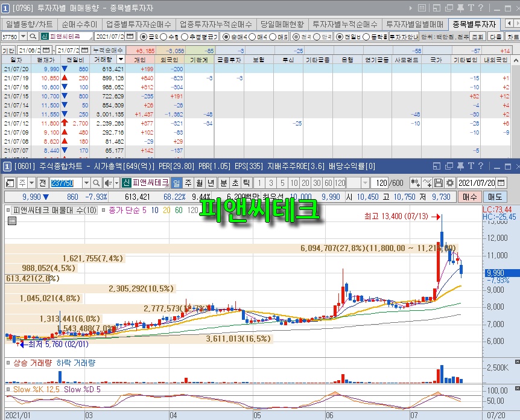Select the 수량 radio button
Image resolution: width=520 pixels, height=420 pixels.
pyautogui.click(x=163, y=37)
